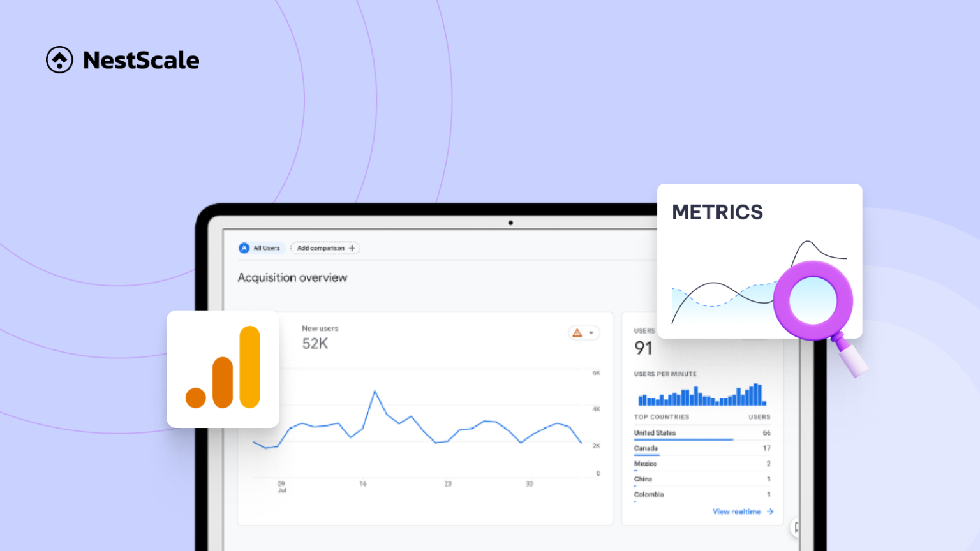
Task: Click the arrow icon beside View realtime
Action: [770, 511]
